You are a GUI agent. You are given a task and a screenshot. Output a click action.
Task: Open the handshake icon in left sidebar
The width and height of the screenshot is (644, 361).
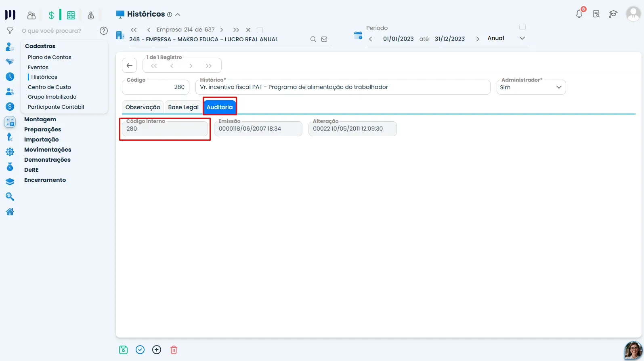click(10, 61)
